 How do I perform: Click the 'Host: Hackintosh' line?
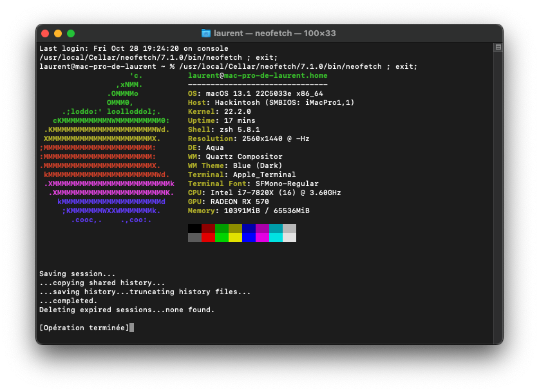point(271,102)
